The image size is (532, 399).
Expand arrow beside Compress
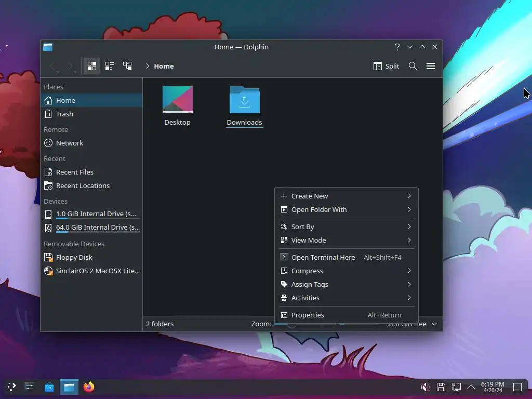coord(409,271)
